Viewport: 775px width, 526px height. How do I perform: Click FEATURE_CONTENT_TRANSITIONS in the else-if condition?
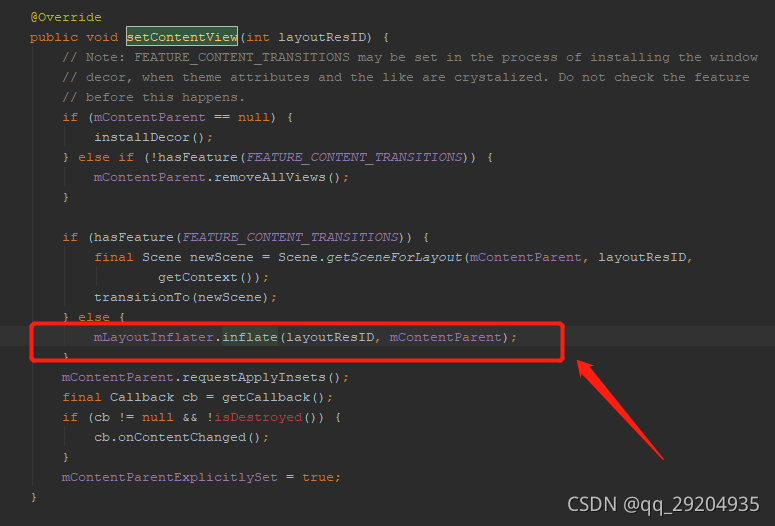click(x=354, y=157)
